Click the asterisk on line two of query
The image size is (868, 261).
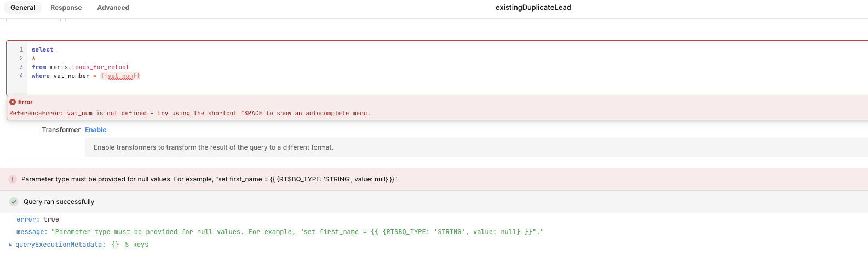point(33,58)
